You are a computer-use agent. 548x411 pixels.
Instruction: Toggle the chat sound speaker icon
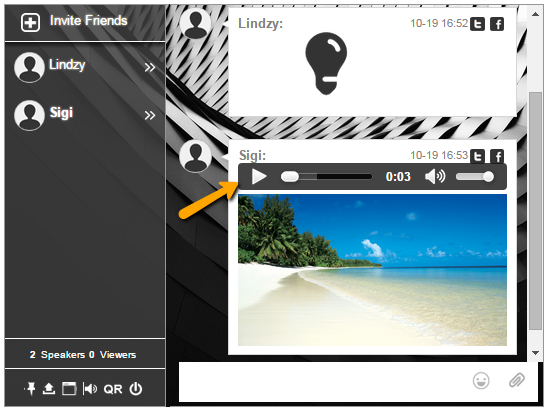point(89,388)
